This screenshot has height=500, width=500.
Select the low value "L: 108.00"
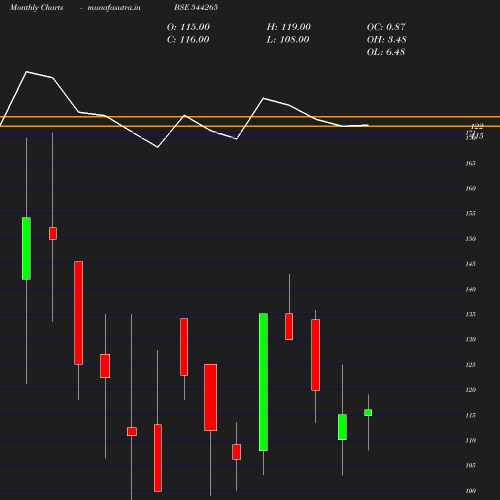pos(288,40)
